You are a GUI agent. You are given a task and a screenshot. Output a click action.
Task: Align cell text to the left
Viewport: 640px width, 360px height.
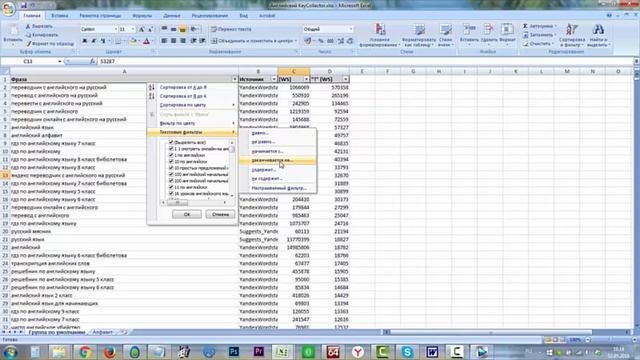tap(164, 41)
